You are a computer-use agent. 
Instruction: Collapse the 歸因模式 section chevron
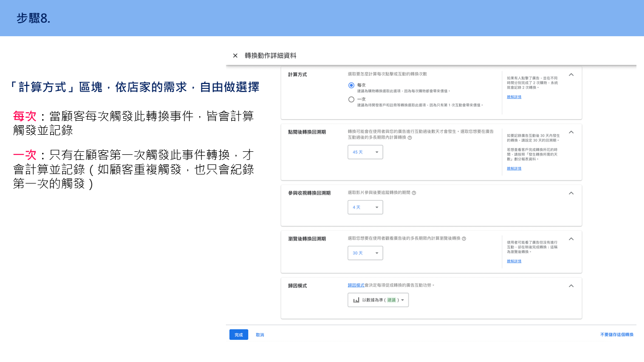[571, 286]
